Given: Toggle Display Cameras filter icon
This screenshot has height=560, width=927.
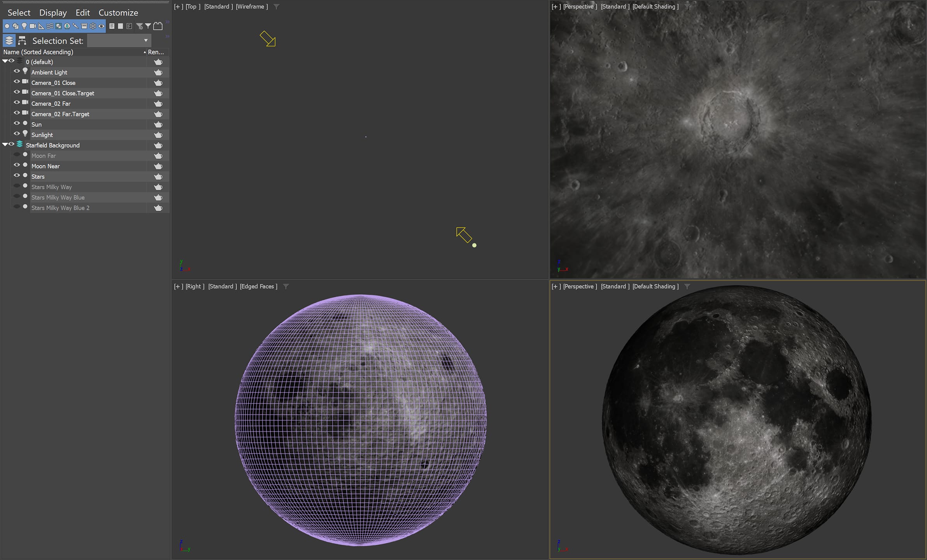Looking at the screenshot, I should 33,26.
